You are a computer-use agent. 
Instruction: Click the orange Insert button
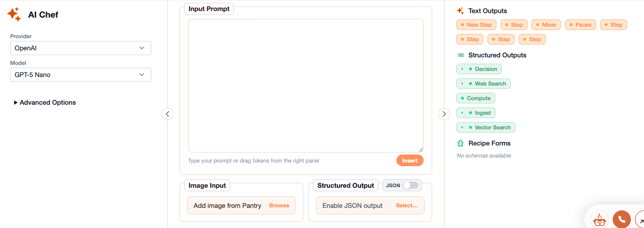coord(410,161)
